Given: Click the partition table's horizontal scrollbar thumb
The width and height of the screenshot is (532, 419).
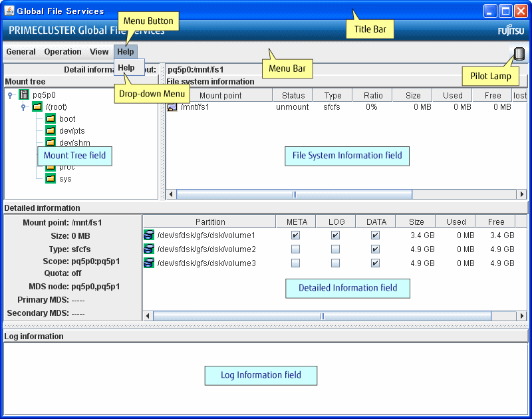Looking at the screenshot, I should tap(322, 316).
